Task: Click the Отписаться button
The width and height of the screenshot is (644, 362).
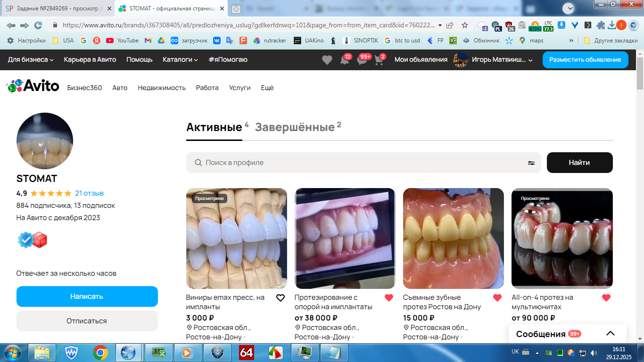Action: pos(87,321)
